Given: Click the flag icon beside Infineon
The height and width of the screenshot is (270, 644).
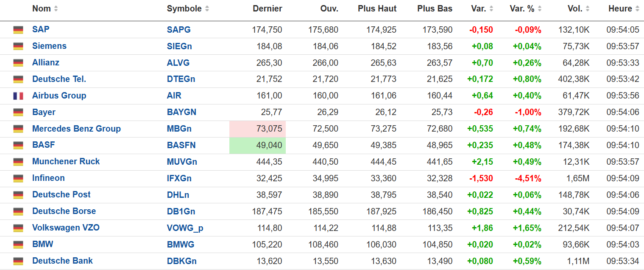Looking at the screenshot, I should pyautogui.click(x=18, y=178).
